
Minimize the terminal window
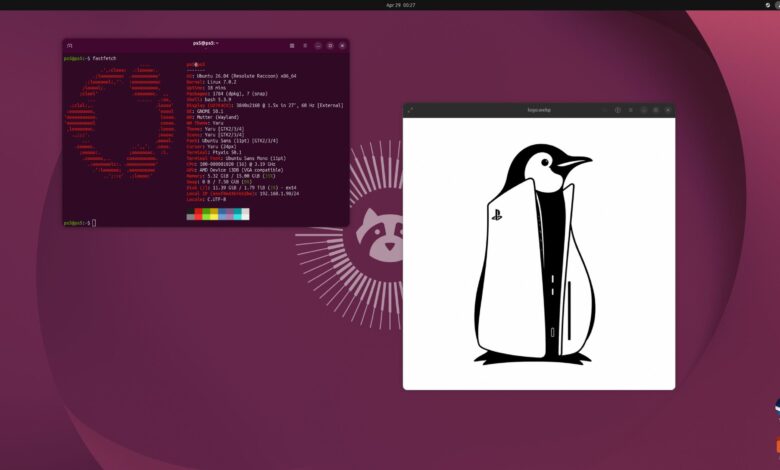tap(318, 45)
